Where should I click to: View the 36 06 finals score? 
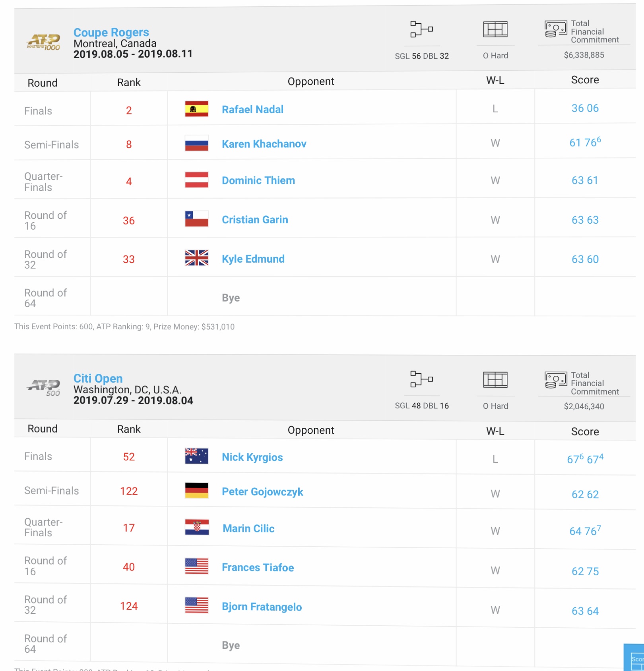click(585, 108)
